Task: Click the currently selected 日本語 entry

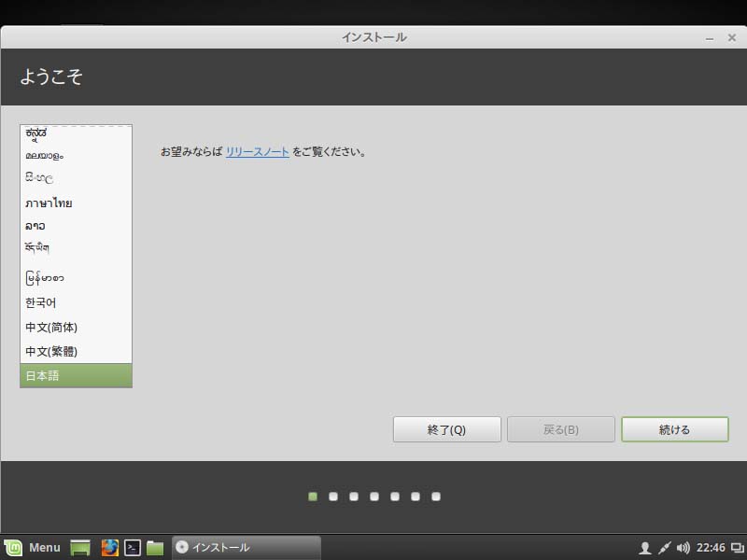Action: click(x=42, y=375)
